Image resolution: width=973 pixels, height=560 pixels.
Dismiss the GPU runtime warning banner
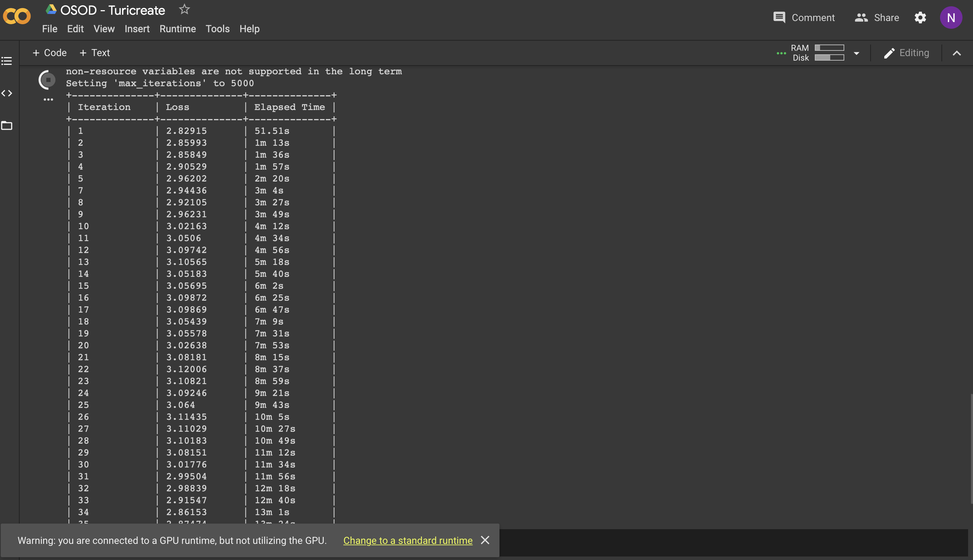(485, 540)
